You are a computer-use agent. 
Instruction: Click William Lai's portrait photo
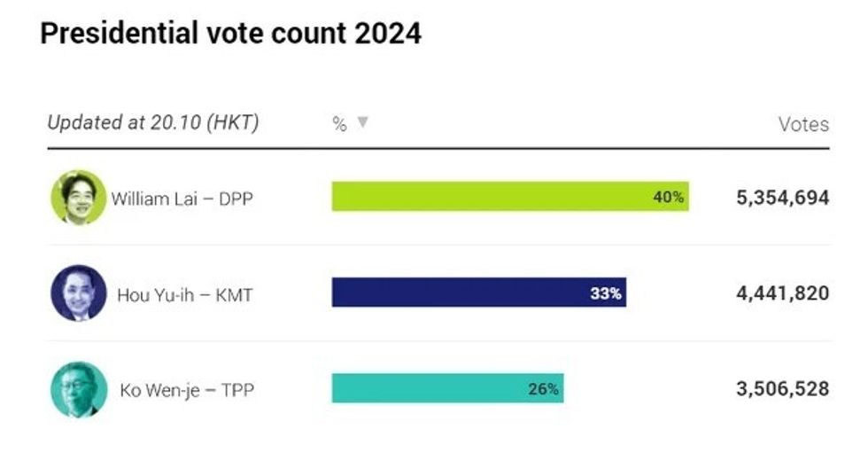(x=78, y=197)
